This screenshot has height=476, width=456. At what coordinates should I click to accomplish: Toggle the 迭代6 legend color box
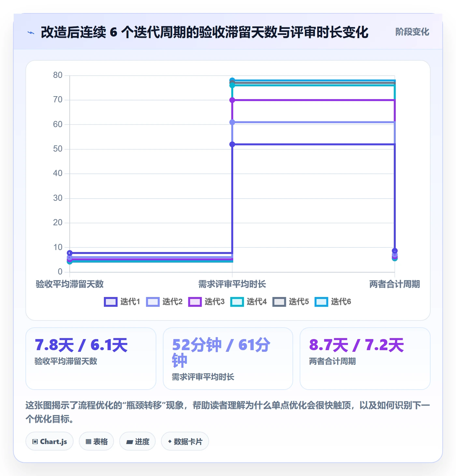pyautogui.click(x=321, y=302)
